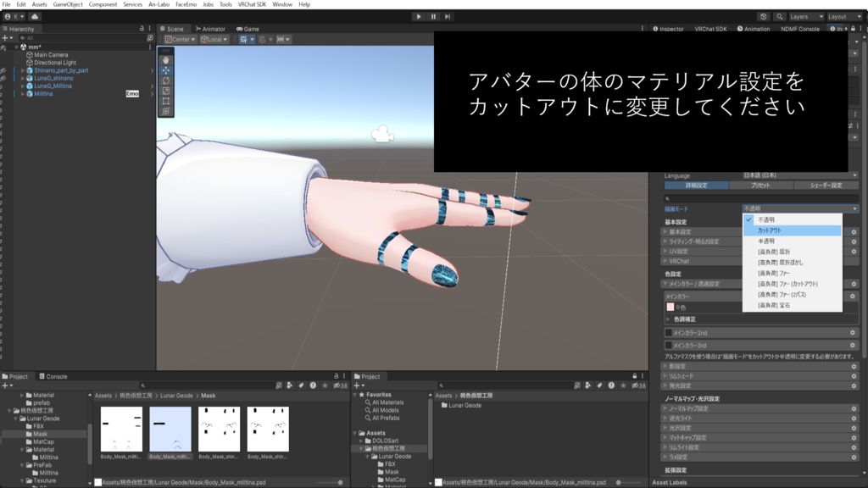Click the シェーダー設定 button
Image resolution: width=868 pixels, height=488 pixels.
click(x=826, y=186)
